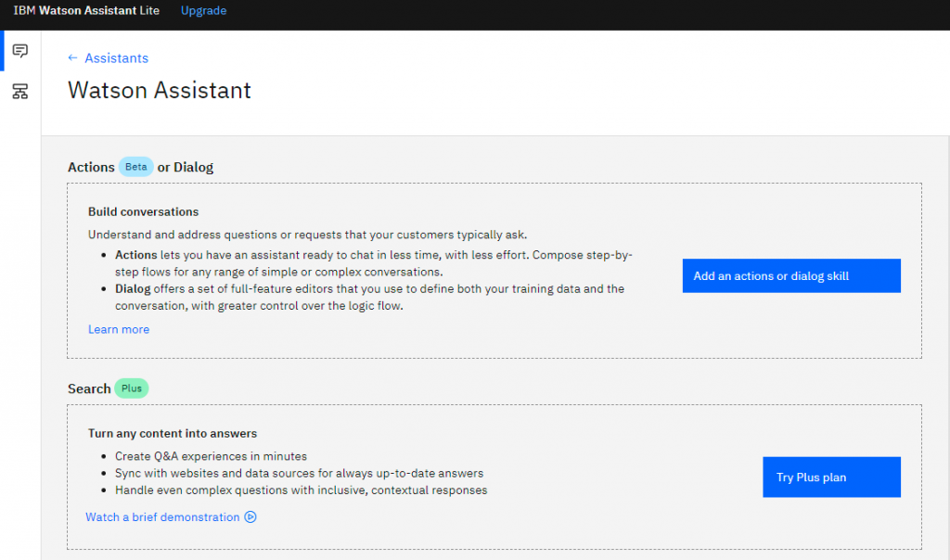This screenshot has height=560, width=950.
Task: Open the Assistants chat icon in sidebar
Action: tap(20, 51)
